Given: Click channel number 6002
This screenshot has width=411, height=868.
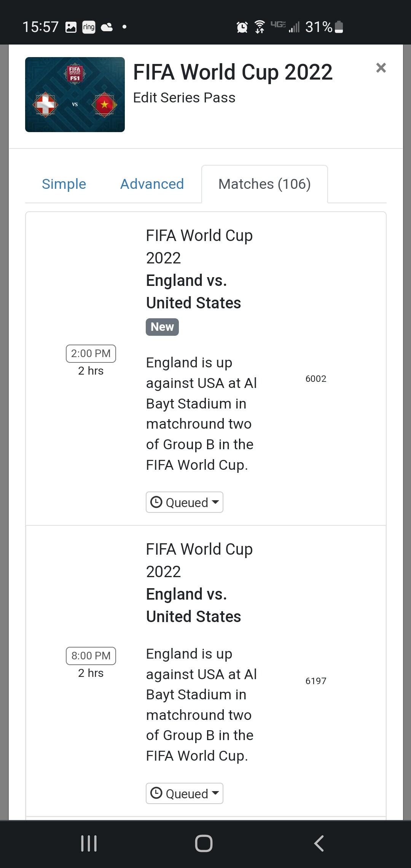Looking at the screenshot, I should (316, 379).
